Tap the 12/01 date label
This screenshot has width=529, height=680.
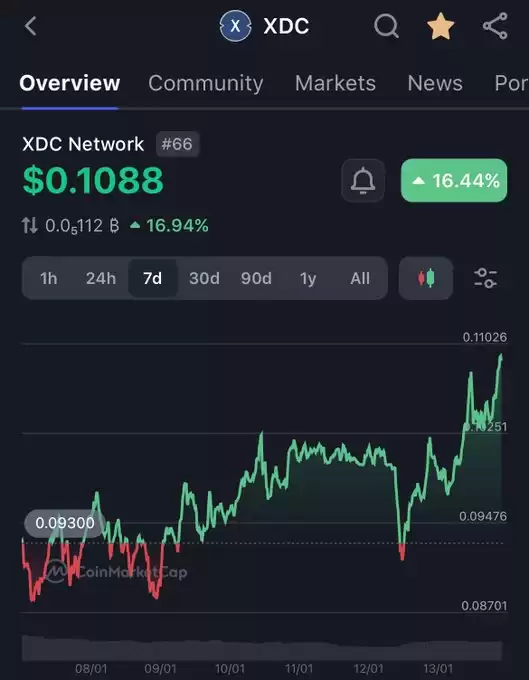click(x=369, y=669)
